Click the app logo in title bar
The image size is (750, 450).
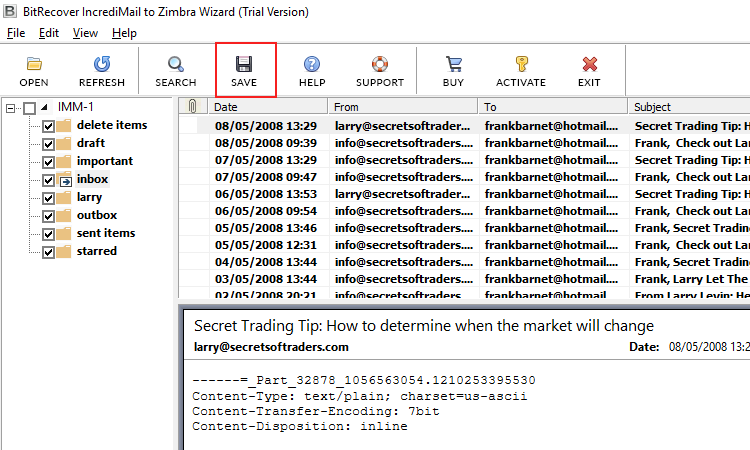pyautogui.click(x=10, y=11)
